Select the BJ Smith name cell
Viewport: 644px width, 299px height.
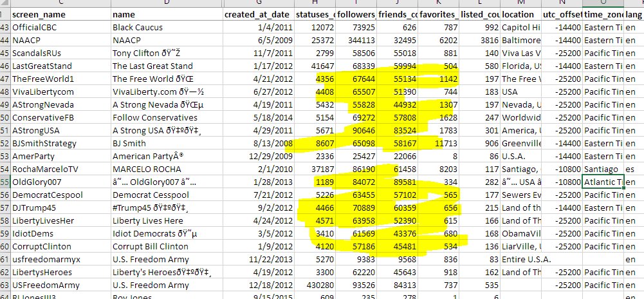coord(167,144)
